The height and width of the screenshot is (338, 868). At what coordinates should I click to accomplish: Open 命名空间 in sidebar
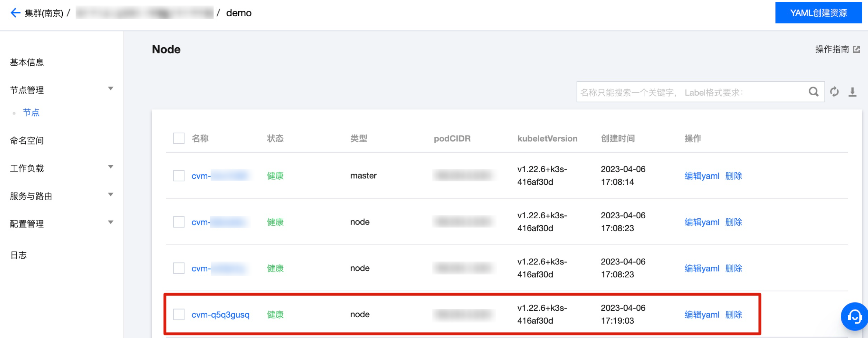click(27, 140)
